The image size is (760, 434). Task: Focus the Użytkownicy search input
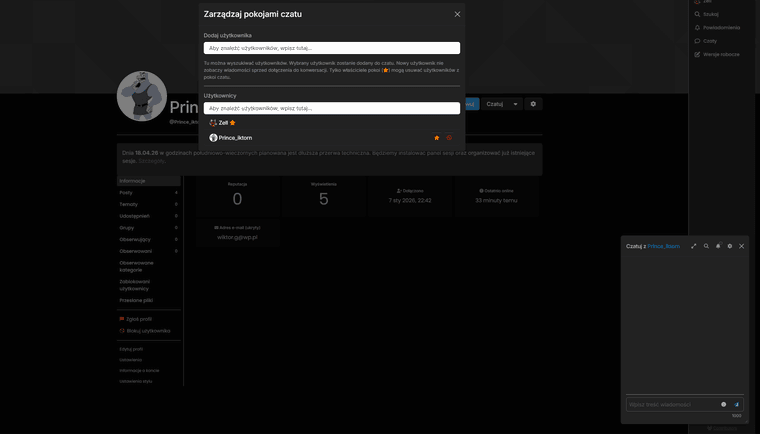coord(331,108)
